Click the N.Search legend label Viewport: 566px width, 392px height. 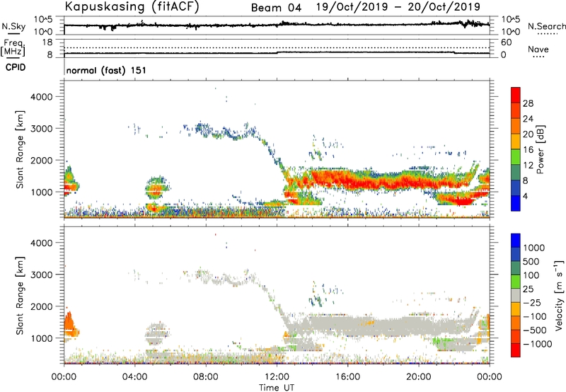[x=546, y=26]
